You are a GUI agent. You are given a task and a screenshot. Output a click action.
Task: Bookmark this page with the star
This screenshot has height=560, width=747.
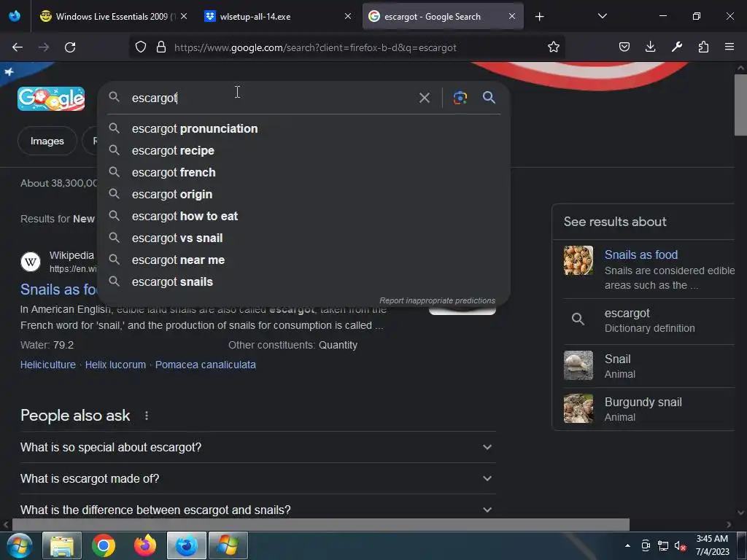553,47
